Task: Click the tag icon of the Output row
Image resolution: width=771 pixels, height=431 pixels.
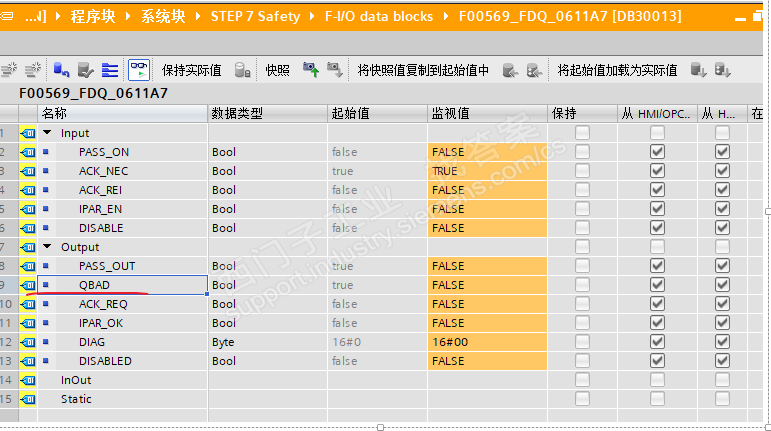Action: tap(28, 247)
